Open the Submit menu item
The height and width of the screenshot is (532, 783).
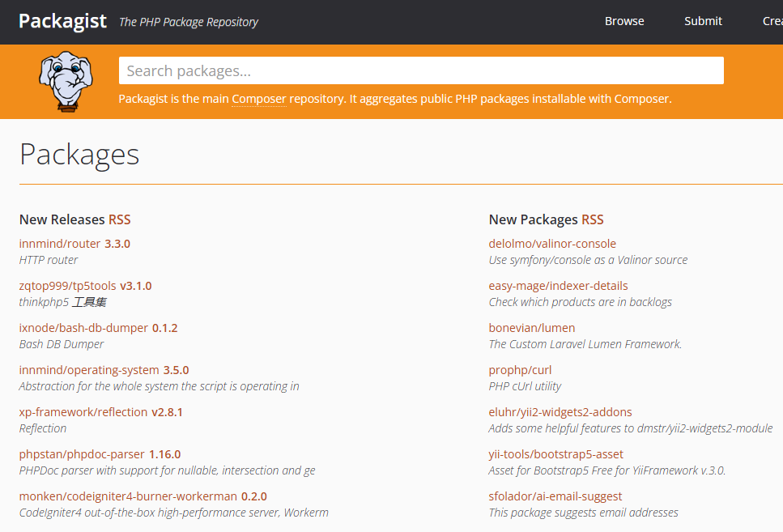tap(703, 21)
